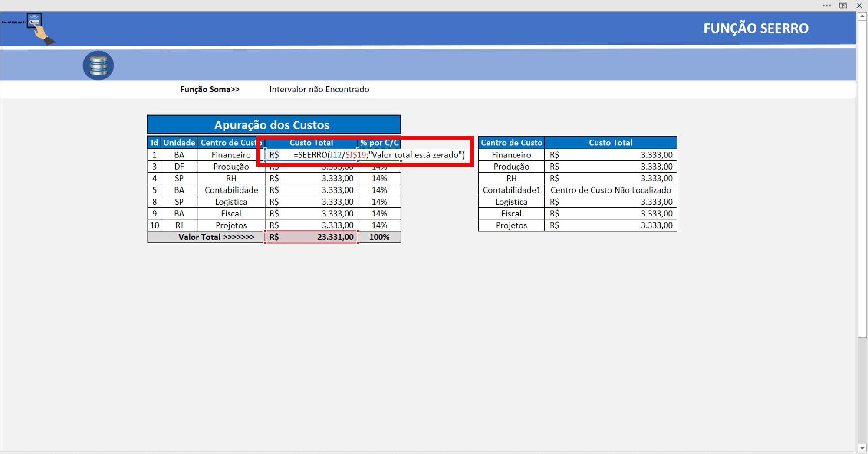Select 'Logística' in the right table
This screenshot has height=454, width=868.
pyautogui.click(x=511, y=202)
